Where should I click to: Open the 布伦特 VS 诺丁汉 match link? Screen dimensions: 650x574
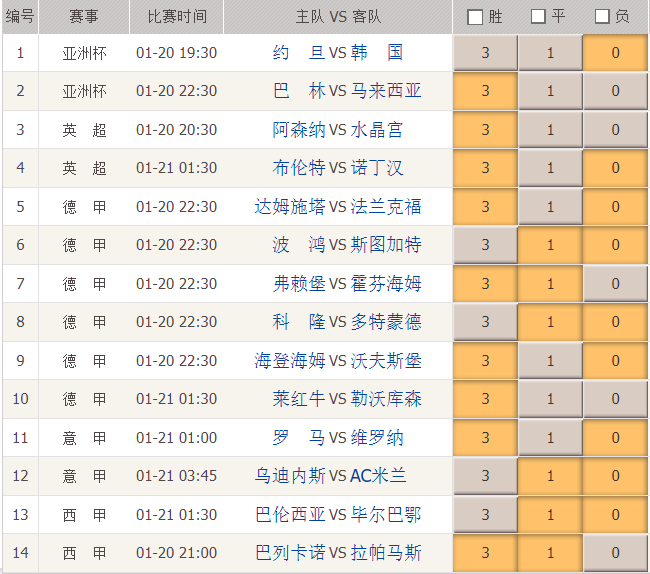point(337,168)
